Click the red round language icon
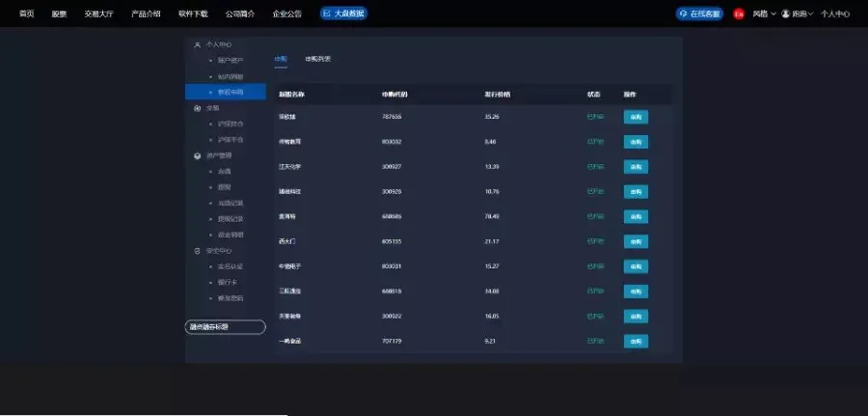868x416 pixels. coord(739,14)
